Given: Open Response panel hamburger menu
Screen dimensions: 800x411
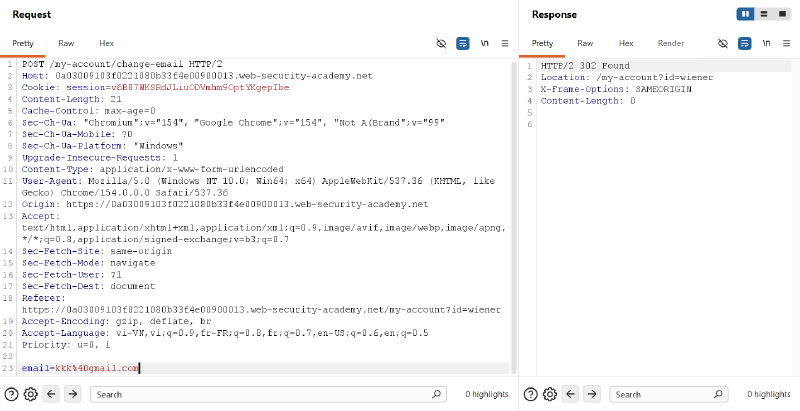Looking at the screenshot, I should coord(786,43).
